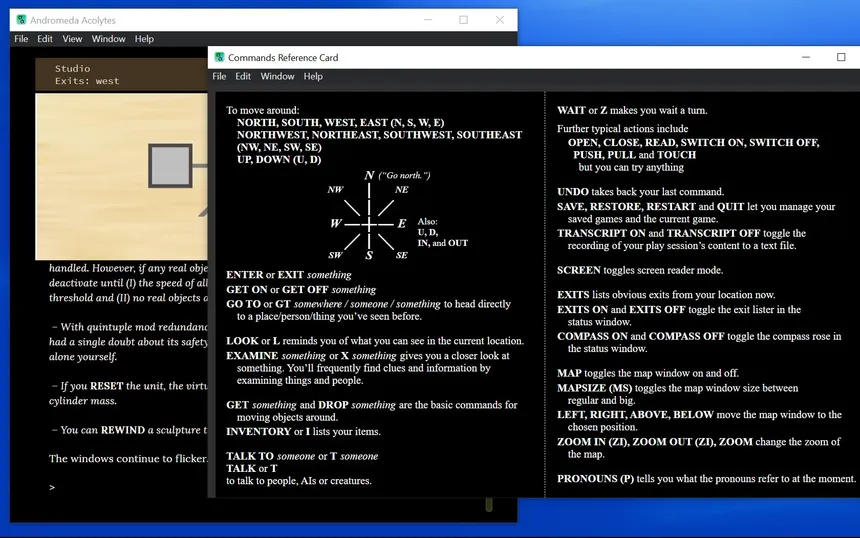Click the 'NE' compass label
This screenshot has width=860, height=538.
click(x=401, y=190)
